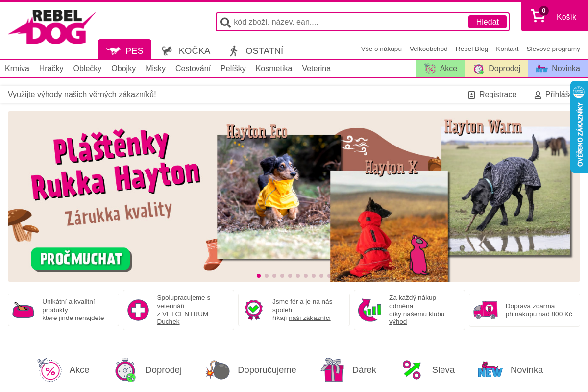Click the green PROČMUCHAT banner button
Viewport: 588px width, 392px height.
pyautogui.click(x=81, y=259)
